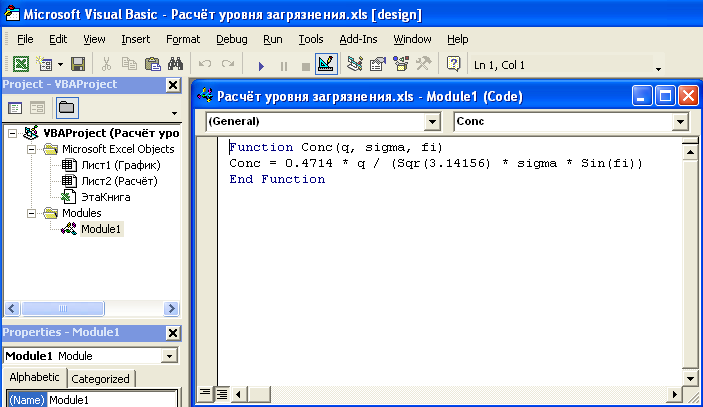Open the Format menu
The height and width of the screenshot is (407, 703).
(x=183, y=39)
